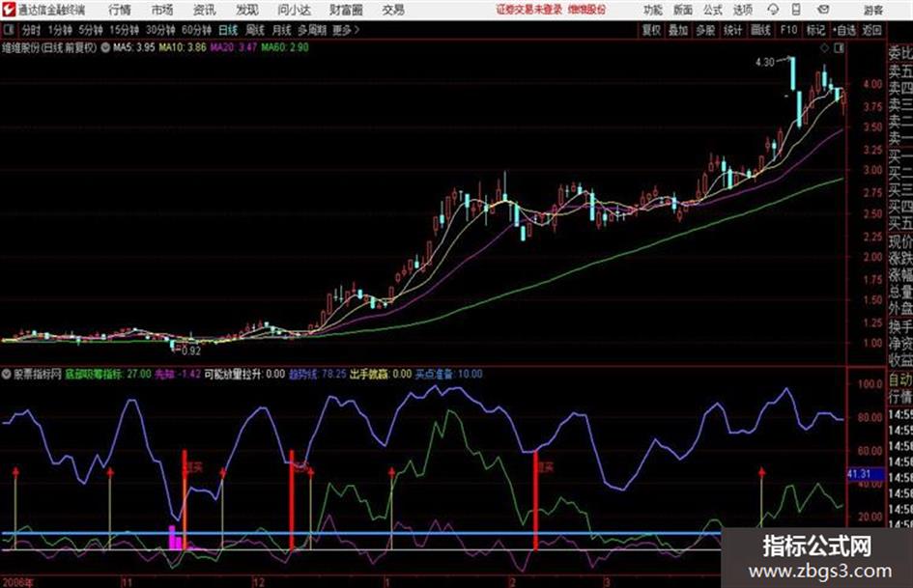Expand the main chart indicator dropdown circle
The image size is (913, 588).
(105, 47)
